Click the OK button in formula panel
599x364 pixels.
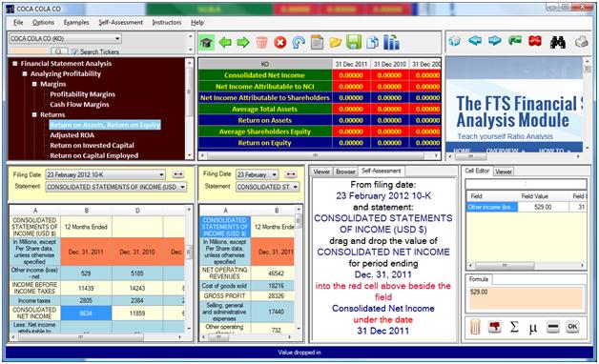(x=572, y=327)
